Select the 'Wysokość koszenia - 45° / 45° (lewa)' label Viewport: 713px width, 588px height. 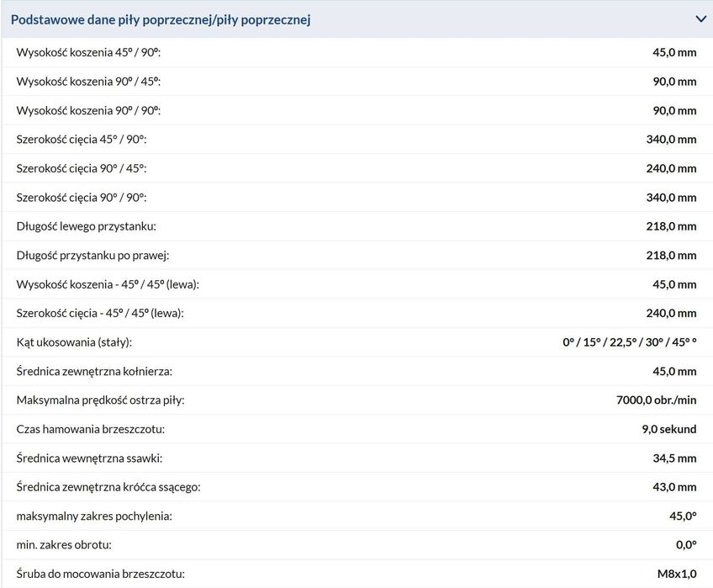[108, 284]
